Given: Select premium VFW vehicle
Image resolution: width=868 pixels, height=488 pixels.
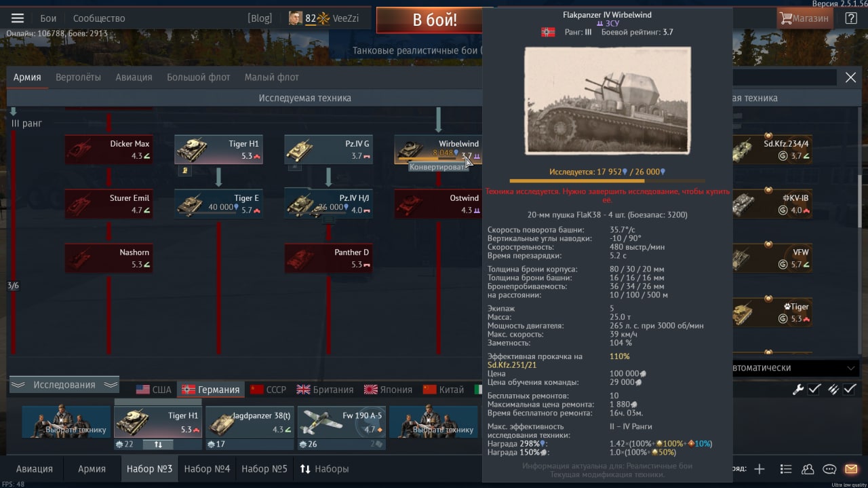Looking at the screenshot, I should (x=772, y=258).
